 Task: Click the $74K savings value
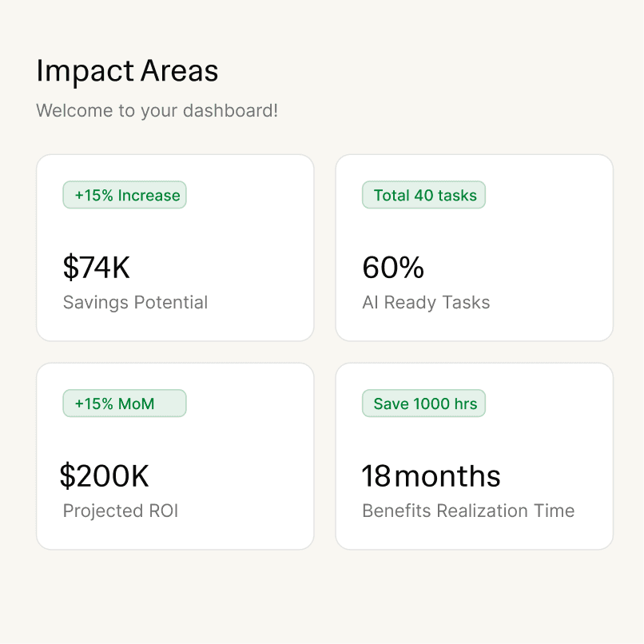96,268
